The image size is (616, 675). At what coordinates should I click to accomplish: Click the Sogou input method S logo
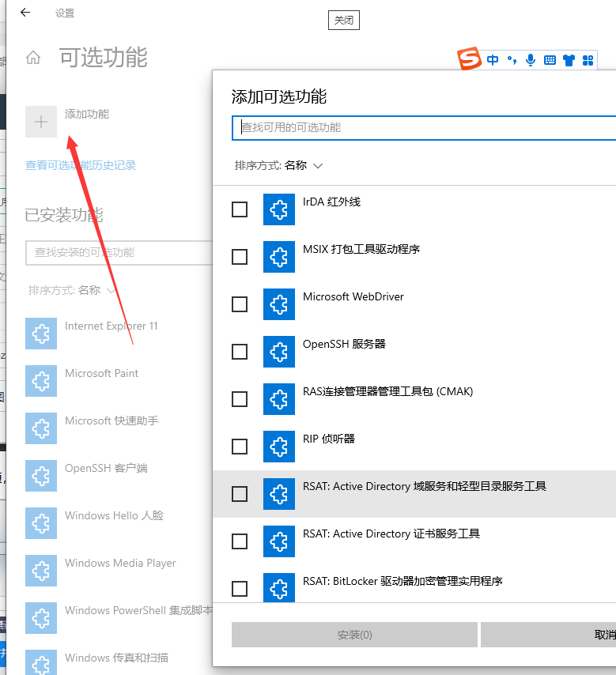point(470,59)
